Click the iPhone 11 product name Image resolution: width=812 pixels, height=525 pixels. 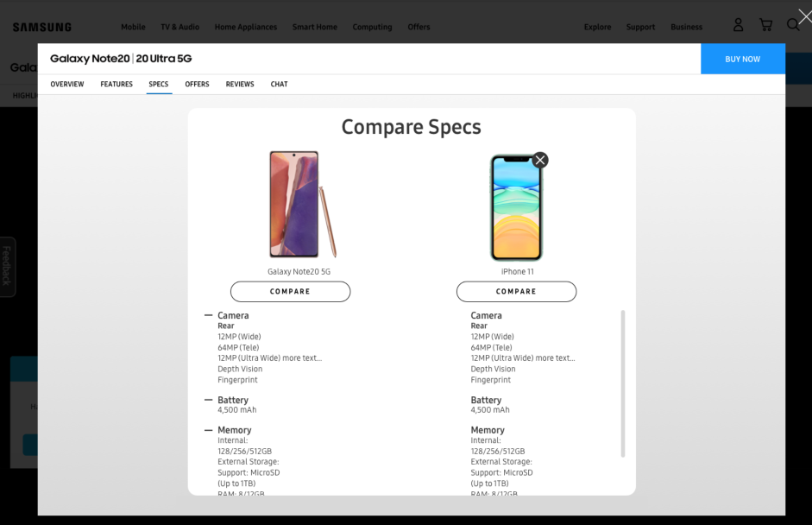(x=518, y=272)
